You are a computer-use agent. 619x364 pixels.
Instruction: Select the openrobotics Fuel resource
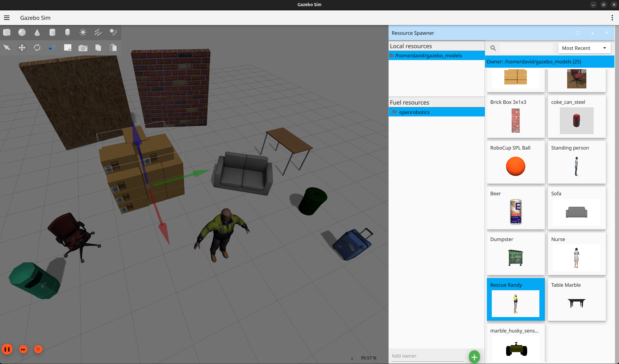click(414, 112)
